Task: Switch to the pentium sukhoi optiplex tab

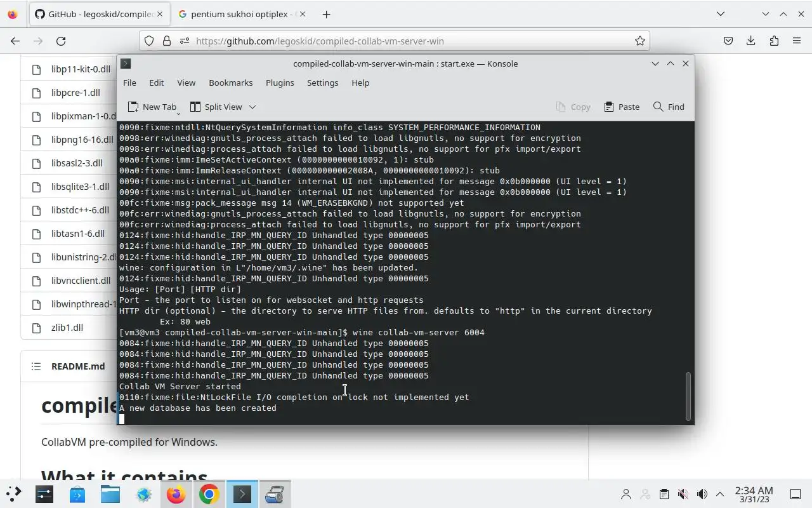Action: [242, 14]
